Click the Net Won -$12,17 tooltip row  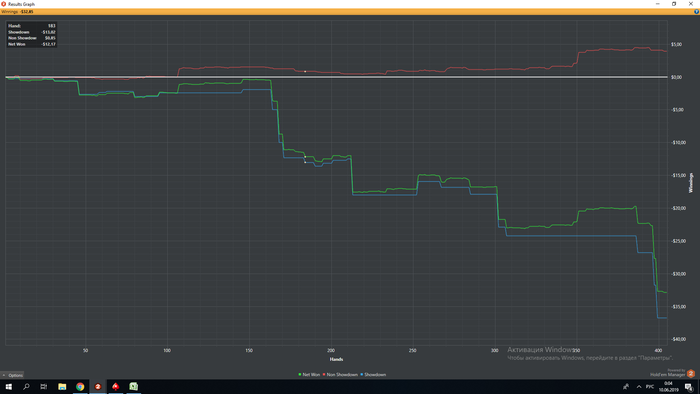32,44
